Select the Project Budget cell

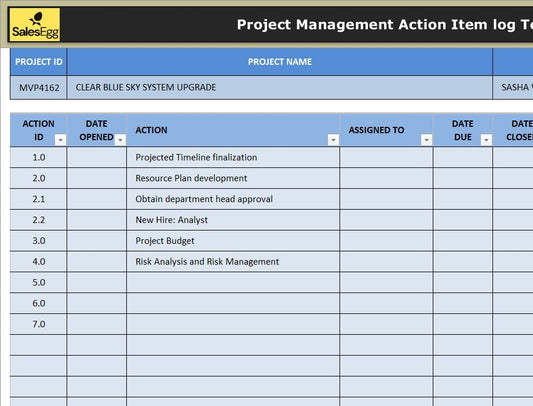(233, 241)
